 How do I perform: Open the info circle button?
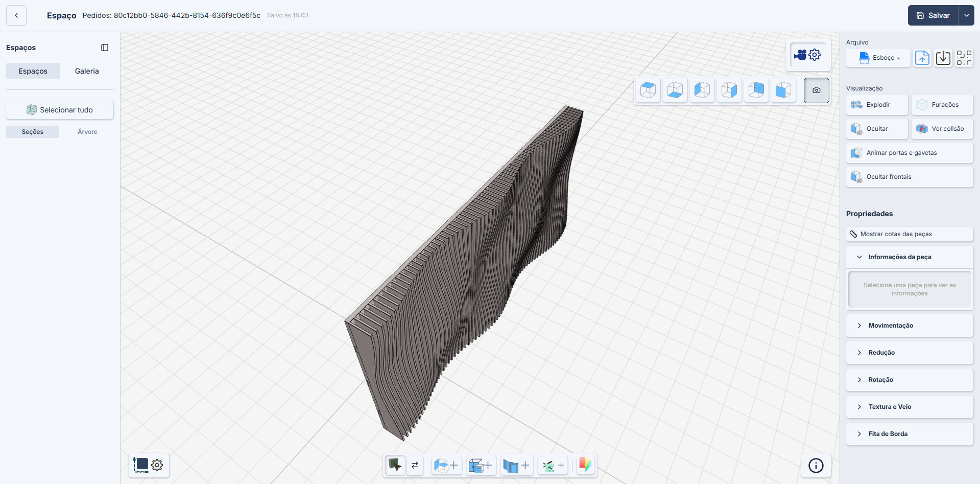point(816,466)
